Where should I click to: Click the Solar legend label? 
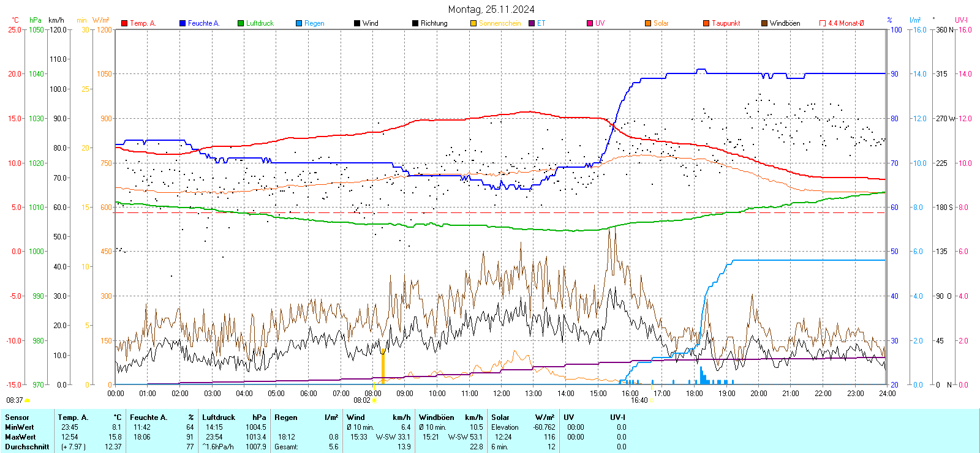click(x=661, y=23)
